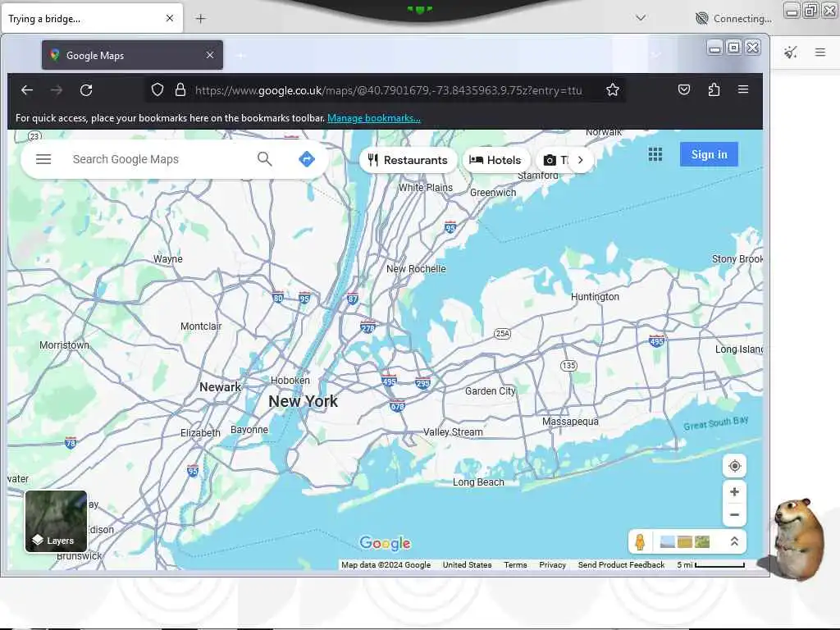Click the route 25A marker on map

(502, 333)
